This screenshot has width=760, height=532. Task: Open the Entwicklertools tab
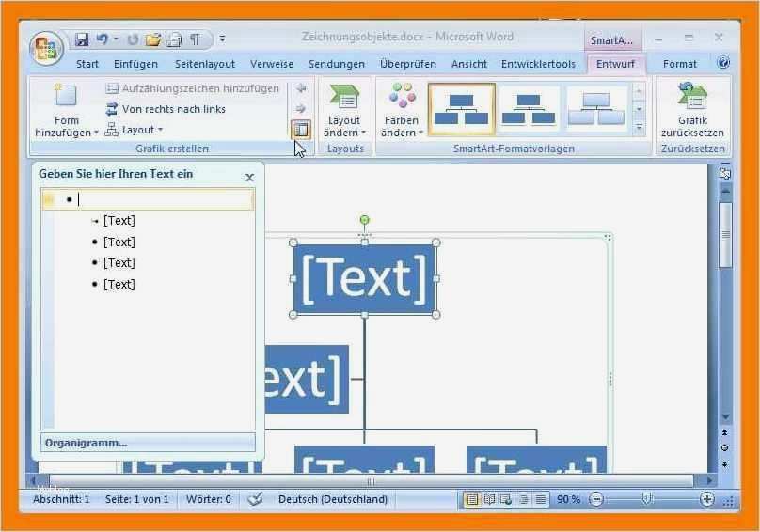(539, 64)
